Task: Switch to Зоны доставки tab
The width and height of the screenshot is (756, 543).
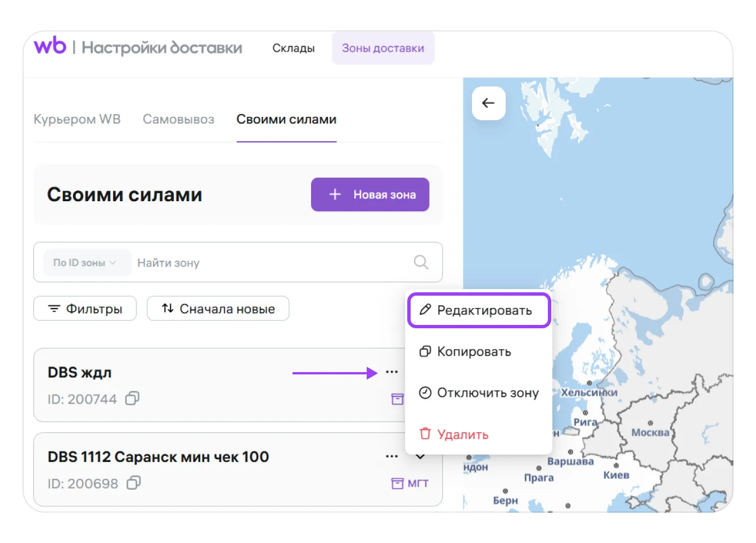Action: [x=383, y=48]
